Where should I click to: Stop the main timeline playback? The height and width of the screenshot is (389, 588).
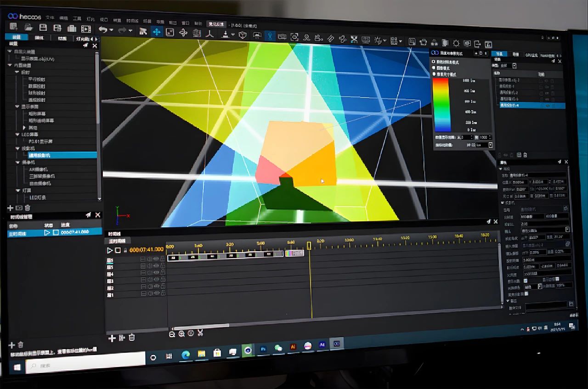118,250
